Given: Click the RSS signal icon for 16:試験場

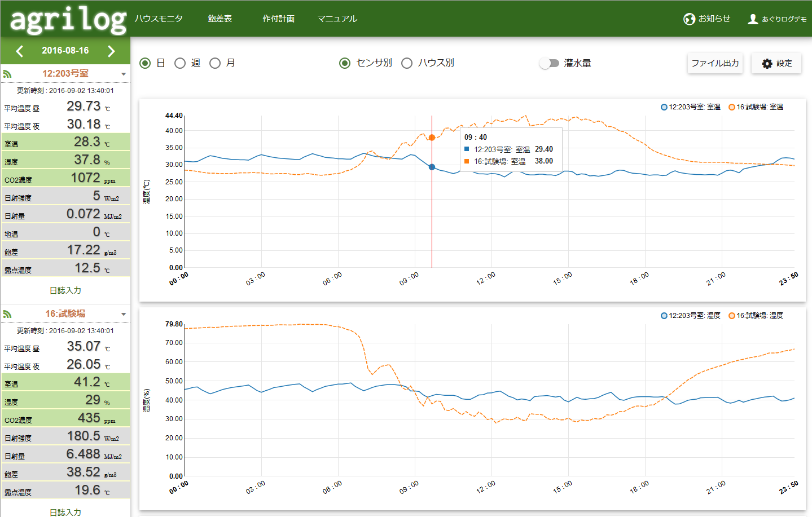Looking at the screenshot, I should click(x=7, y=314).
